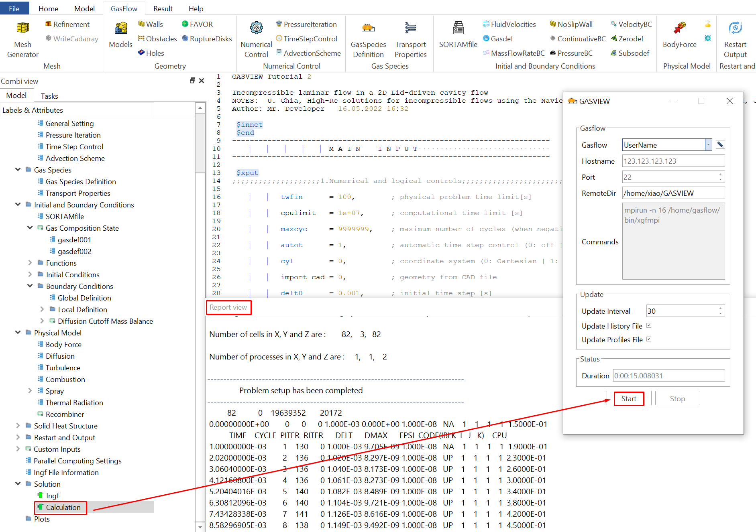
Task: Open the Gasflow UserName dropdown
Action: (x=708, y=145)
